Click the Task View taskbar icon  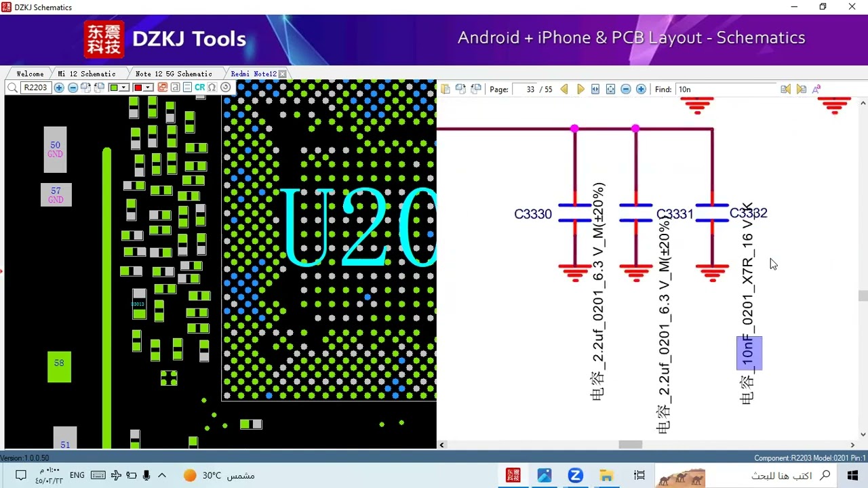click(x=639, y=475)
